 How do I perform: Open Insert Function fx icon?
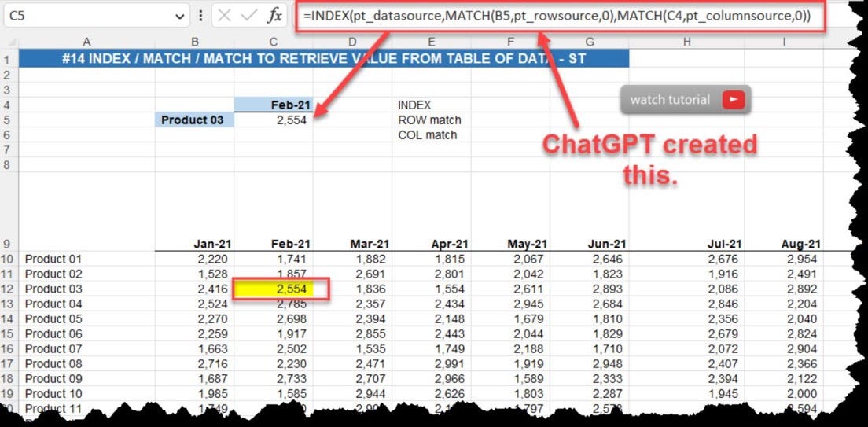274,16
